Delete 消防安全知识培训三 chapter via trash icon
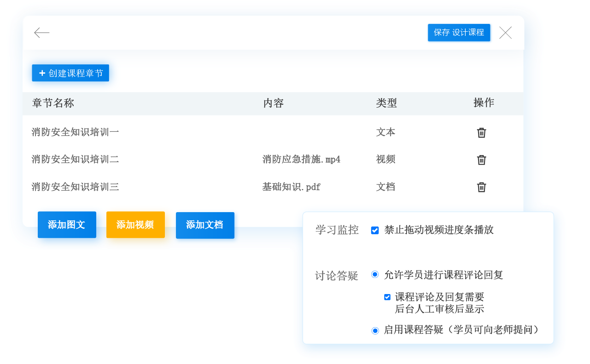This screenshot has width=590, height=364. (481, 187)
